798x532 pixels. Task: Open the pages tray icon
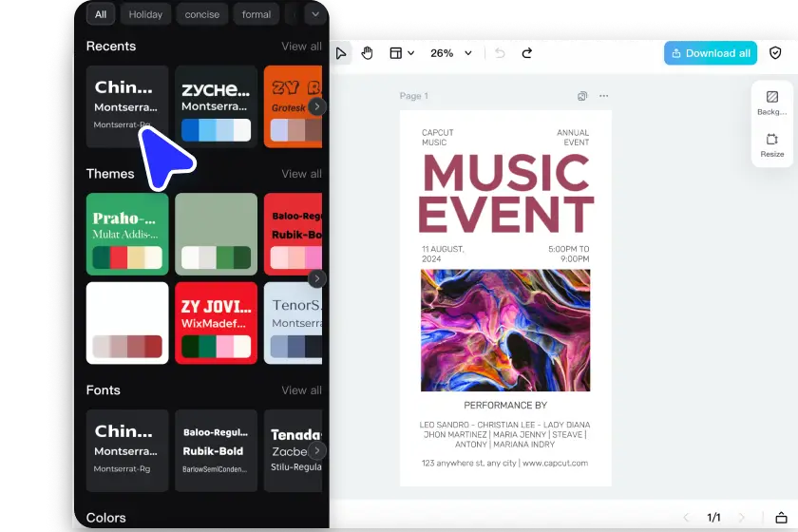coord(781,518)
